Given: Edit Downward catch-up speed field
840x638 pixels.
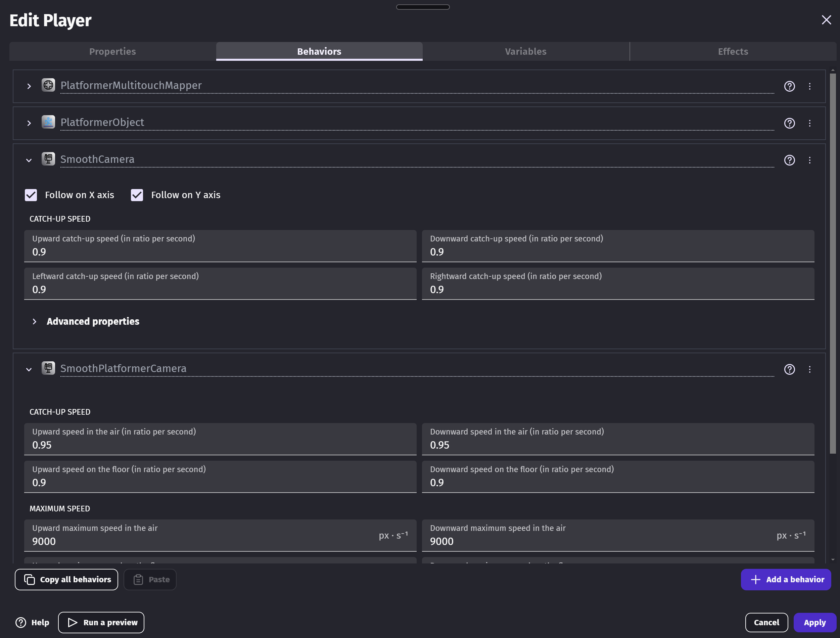Looking at the screenshot, I should (x=618, y=246).
